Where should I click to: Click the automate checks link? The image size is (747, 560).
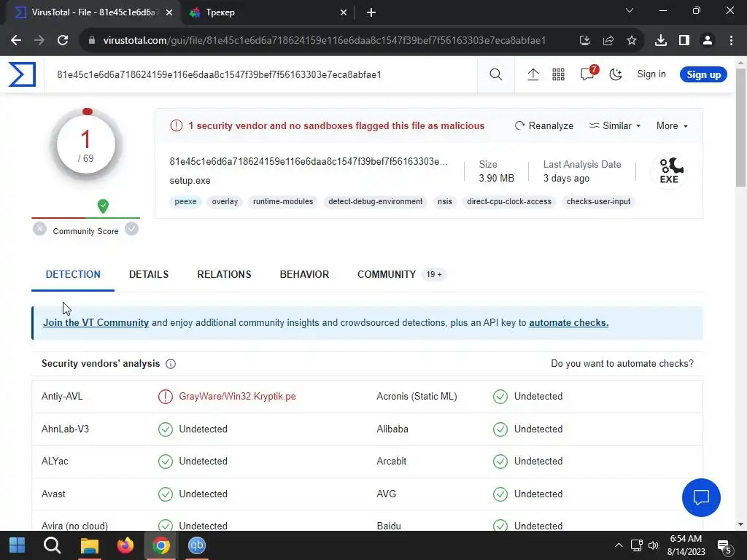tap(568, 323)
